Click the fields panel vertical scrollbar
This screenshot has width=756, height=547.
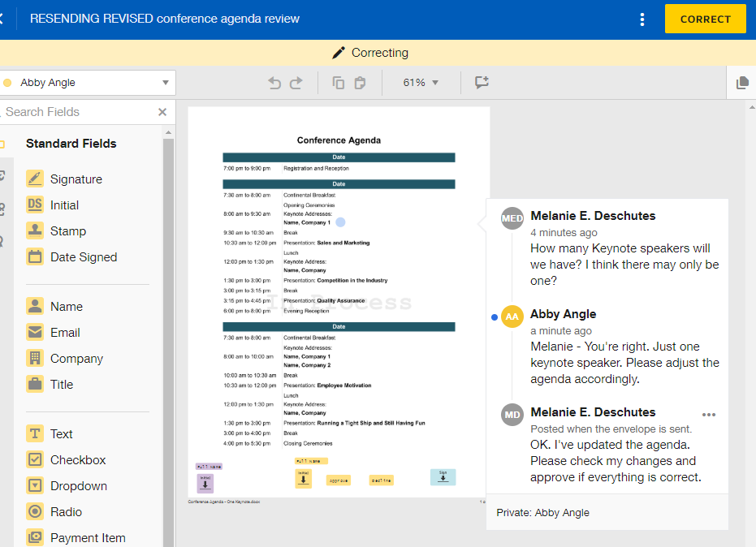point(169,325)
